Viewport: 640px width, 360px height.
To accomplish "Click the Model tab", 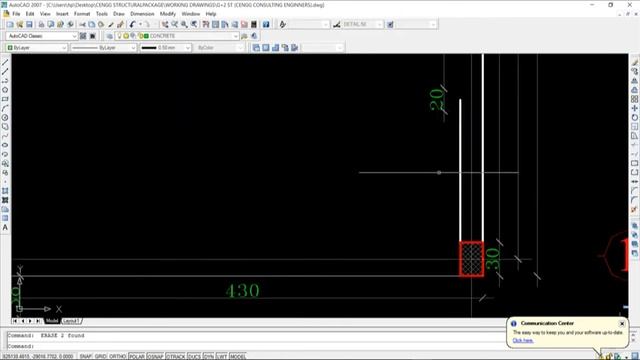I will click(x=52, y=321).
